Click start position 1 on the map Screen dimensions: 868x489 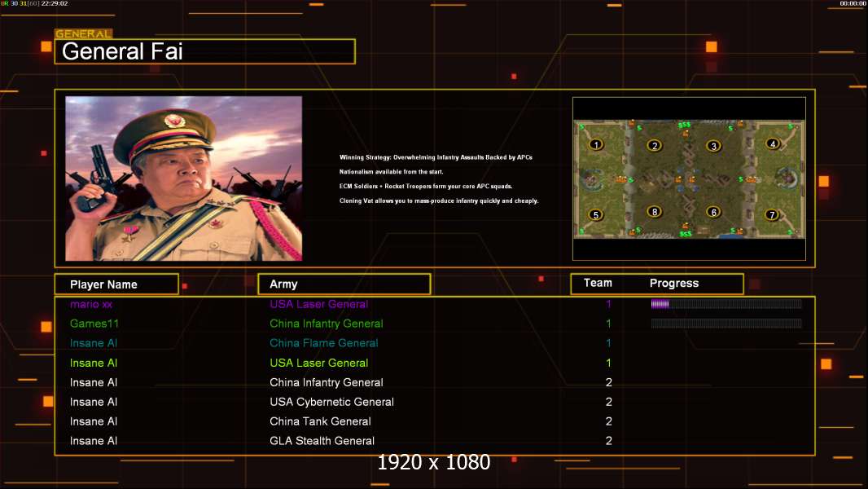coord(596,144)
